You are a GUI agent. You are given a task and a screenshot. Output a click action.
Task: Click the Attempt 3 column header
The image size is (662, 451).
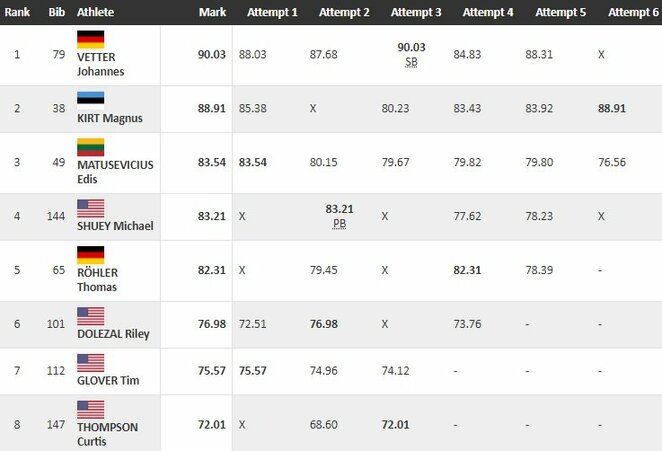(416, 12)
